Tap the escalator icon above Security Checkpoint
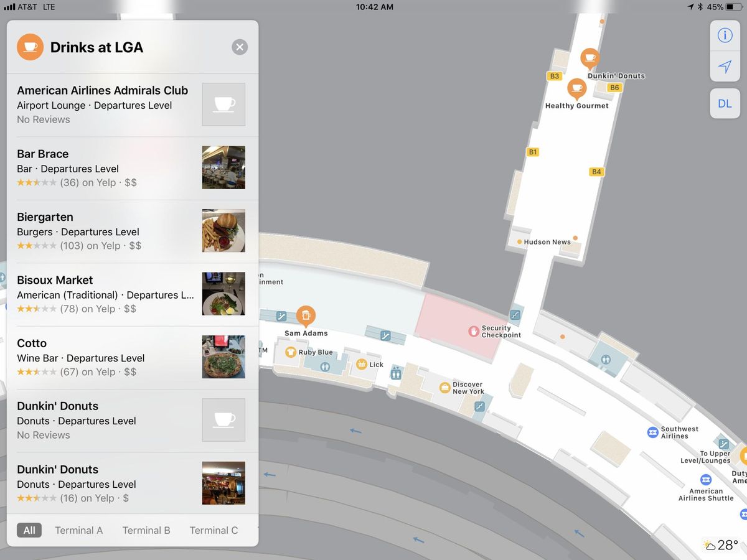The height and width of the screenshot is (560, 747). (x=515, y=315)
